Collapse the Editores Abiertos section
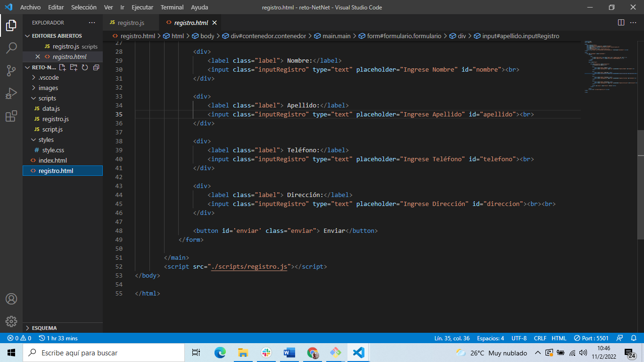The height and width of the screenshot is (362, 644). pyautogui.click(x=63, y=36)
